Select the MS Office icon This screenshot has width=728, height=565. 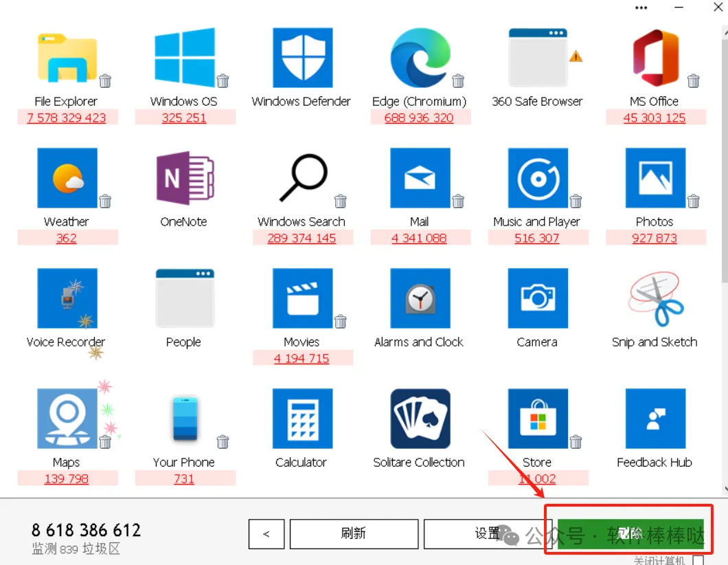tap(656, 58)
